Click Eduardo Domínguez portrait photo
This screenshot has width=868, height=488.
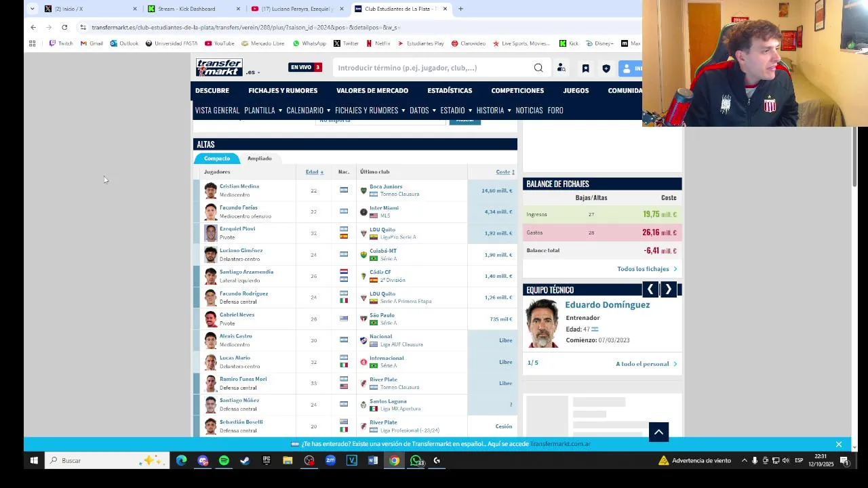(x=542, y=323)
